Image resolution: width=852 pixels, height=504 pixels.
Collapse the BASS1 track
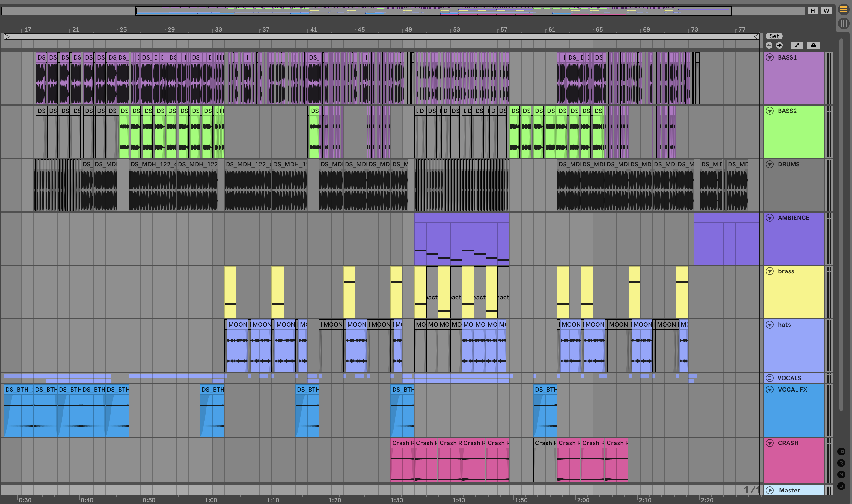click(x=770, y=57)
